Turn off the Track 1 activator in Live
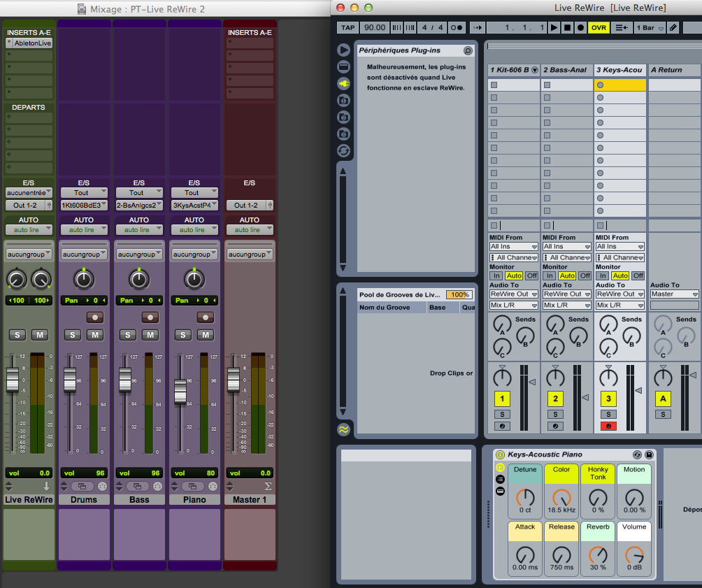Viewport: 702px width, 588px height. pos(502,399)
